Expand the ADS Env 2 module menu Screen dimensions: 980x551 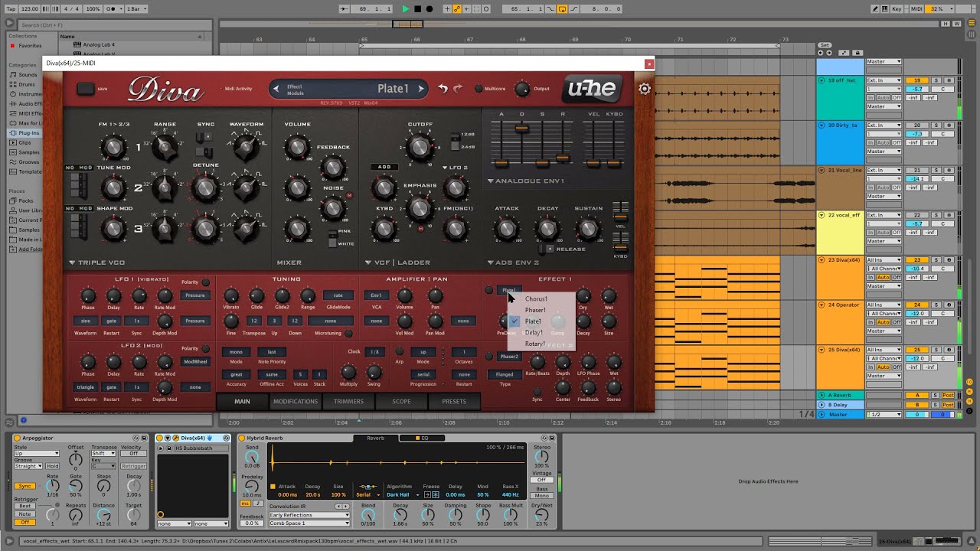(490, 262)
